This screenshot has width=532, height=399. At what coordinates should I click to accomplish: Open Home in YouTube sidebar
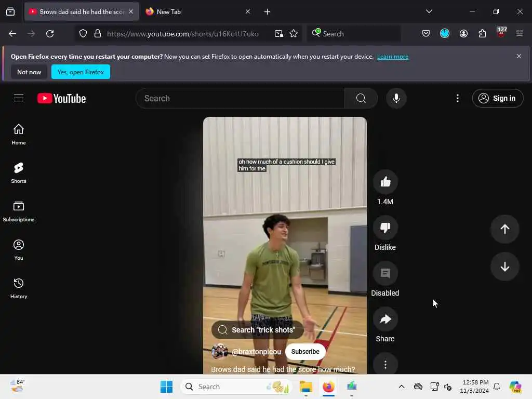(x=19, y=135)
